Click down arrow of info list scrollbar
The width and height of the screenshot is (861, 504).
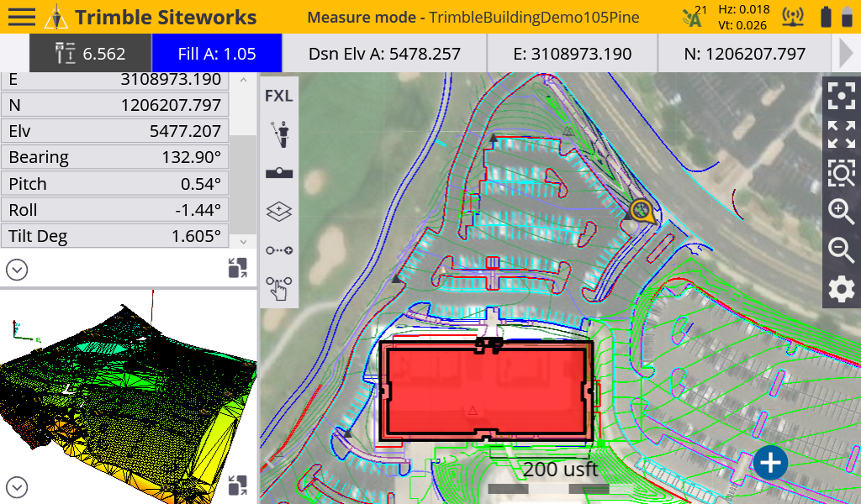pos(243,241)
